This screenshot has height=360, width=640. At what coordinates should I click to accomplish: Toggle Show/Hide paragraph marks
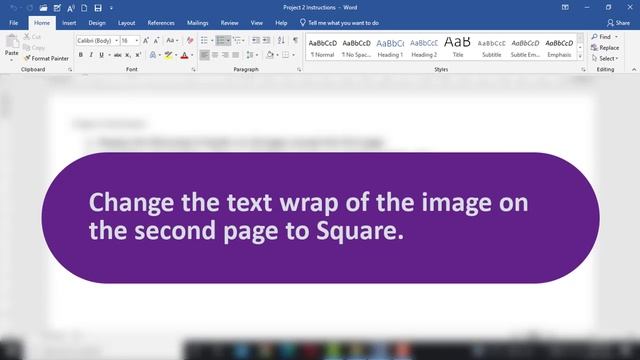(x=295, y=40)
